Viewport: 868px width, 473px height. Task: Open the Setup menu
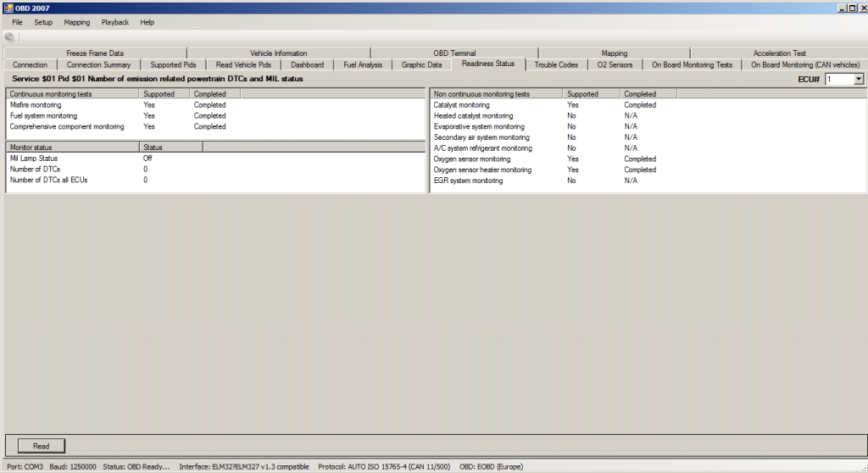[43, 22]
